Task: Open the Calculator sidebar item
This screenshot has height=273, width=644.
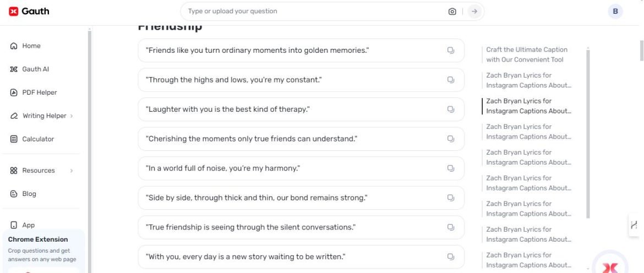Action: [38, 139]
